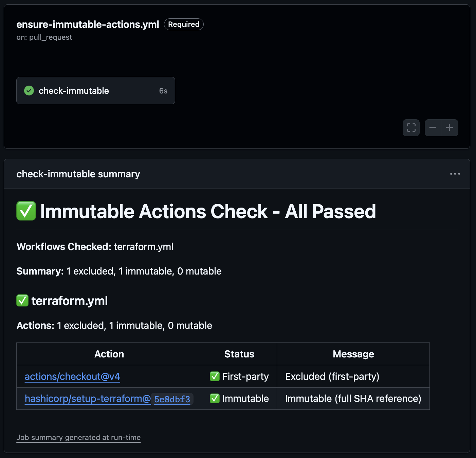The height and width of the screenshot is (458, 476).
Task: Click the Required badge
Action: point(184,24)
